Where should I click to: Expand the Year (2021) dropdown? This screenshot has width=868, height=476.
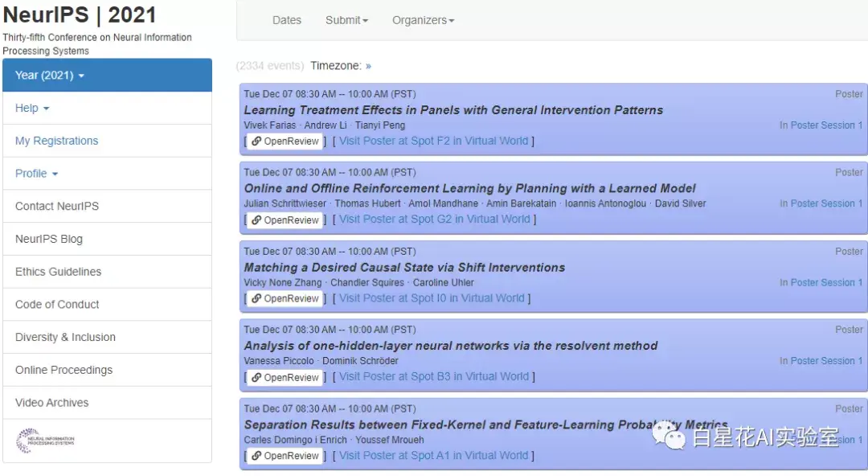pos(46,75)
